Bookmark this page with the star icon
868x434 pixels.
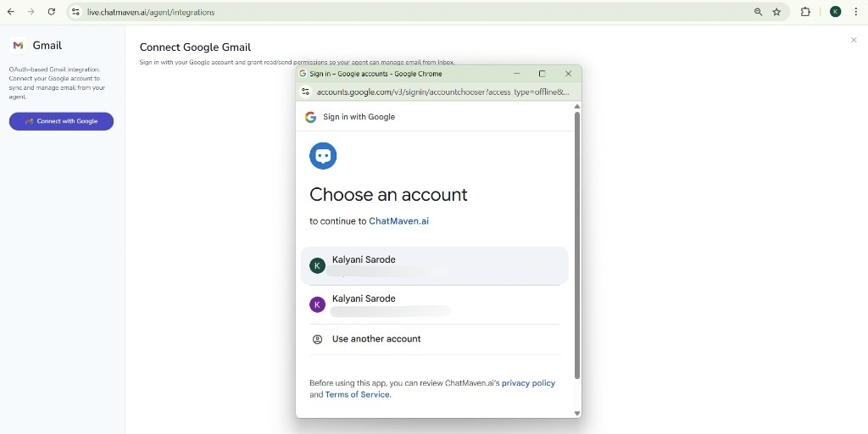pos(776,12)
